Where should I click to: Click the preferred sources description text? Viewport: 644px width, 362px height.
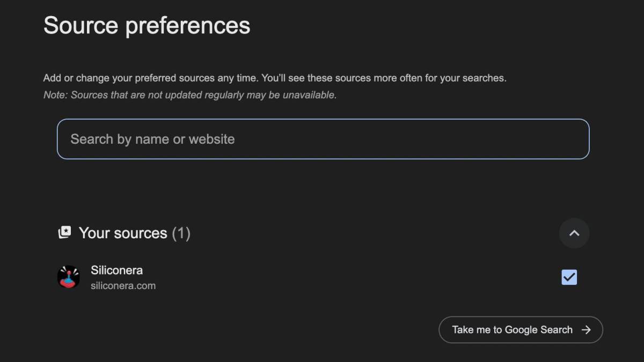click(x=274, y=78)
